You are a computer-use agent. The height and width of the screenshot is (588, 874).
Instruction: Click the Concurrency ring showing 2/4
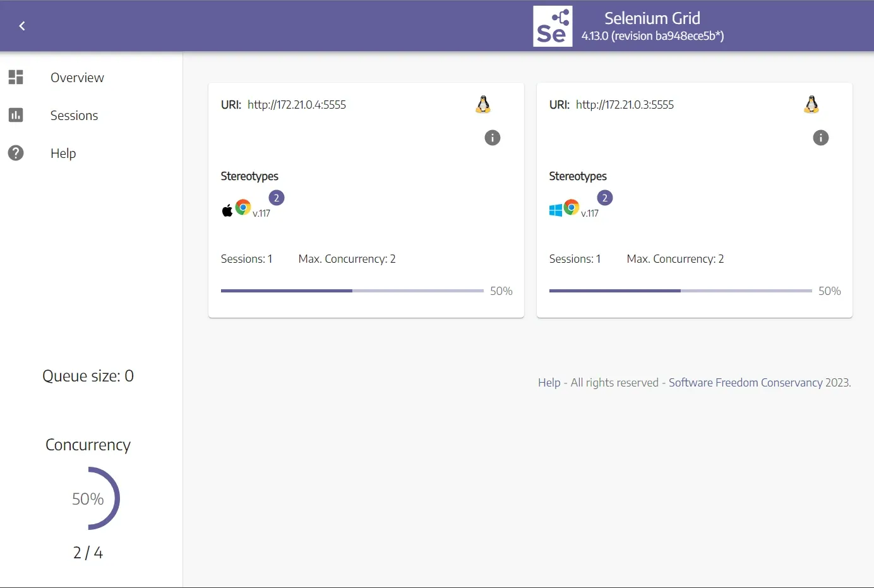(88, 498)
